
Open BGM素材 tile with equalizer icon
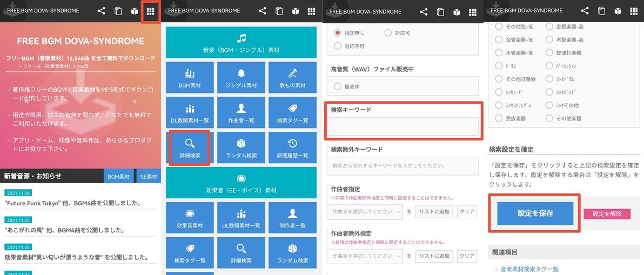pos(190,78)
